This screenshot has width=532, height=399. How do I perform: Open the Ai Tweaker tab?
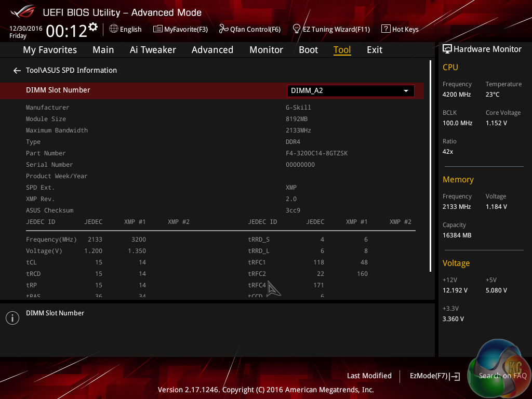(153, 50)
